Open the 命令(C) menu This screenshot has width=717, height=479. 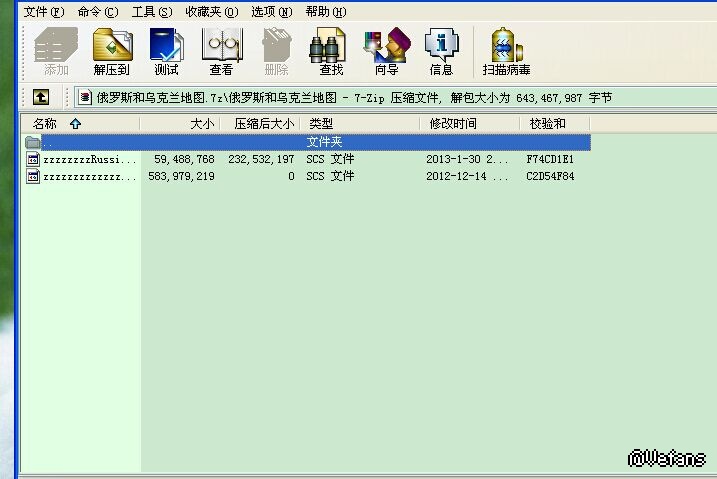(x=97, y=12)
